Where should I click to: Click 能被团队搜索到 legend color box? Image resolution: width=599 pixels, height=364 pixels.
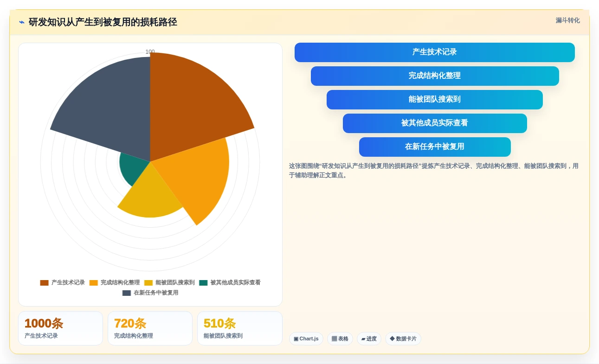click(x=148, y=283)
